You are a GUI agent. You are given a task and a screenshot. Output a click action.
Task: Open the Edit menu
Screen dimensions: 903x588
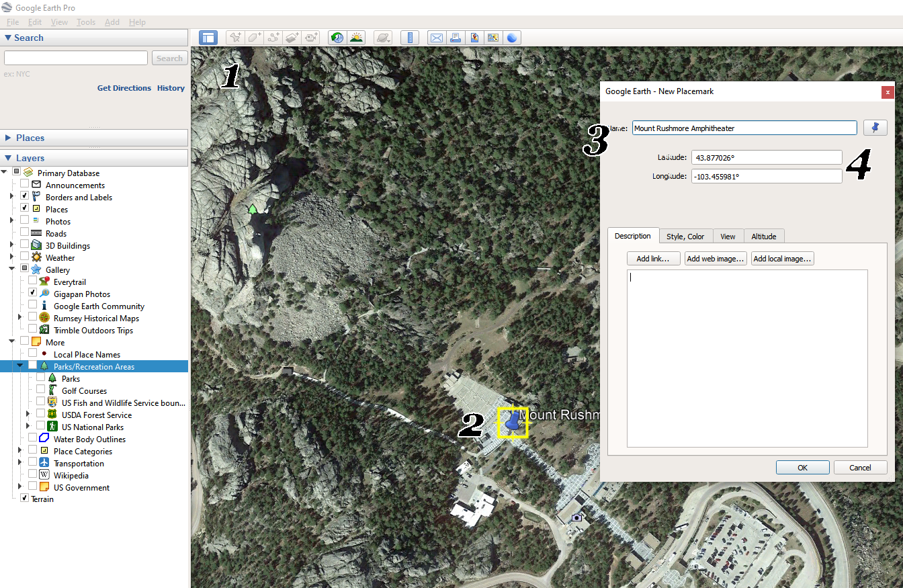click(x=35, y=22)
